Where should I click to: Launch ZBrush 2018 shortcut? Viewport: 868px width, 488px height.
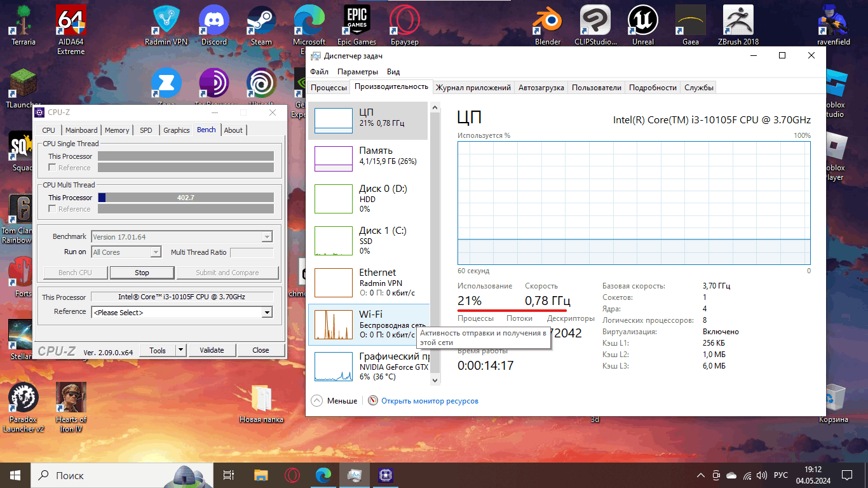(738, 25)
